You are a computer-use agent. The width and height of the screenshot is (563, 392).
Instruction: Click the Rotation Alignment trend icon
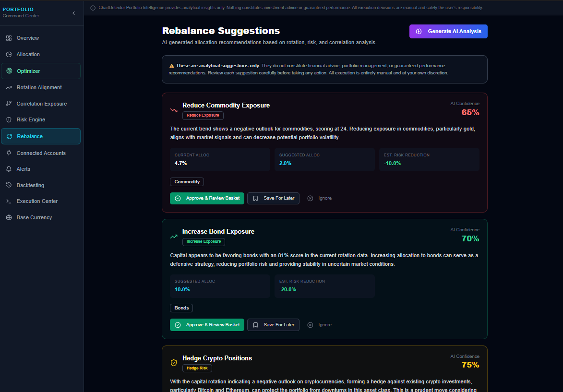pos(9,88)
